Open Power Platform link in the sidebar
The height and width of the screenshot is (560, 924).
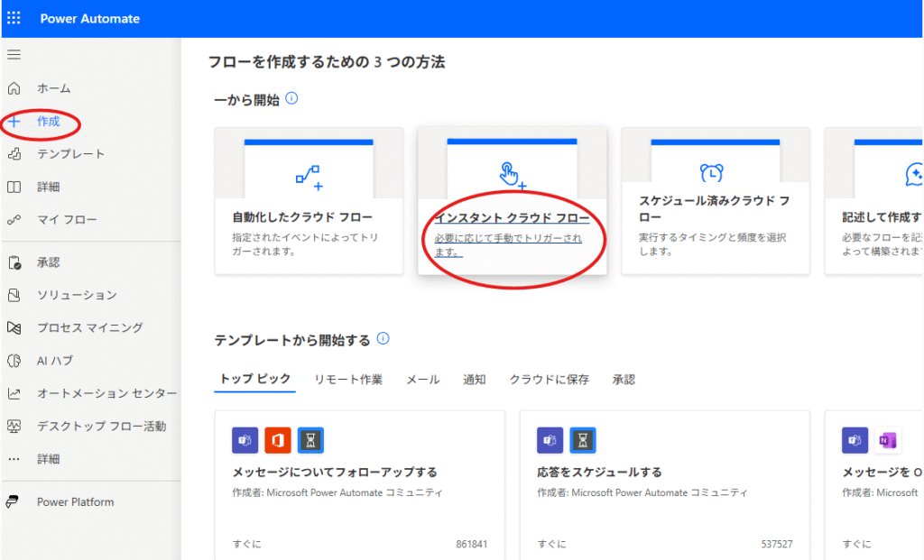[x=76, y=501]
